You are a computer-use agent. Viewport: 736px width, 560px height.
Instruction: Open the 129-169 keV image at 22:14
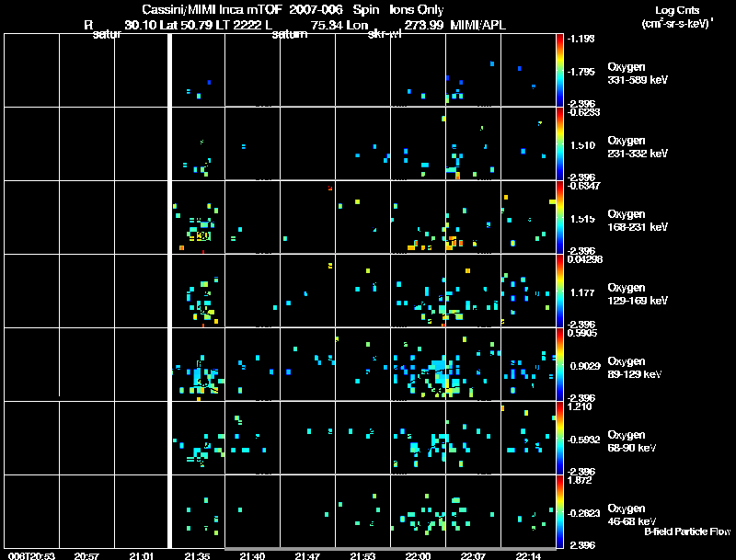(x=528, y=291)
